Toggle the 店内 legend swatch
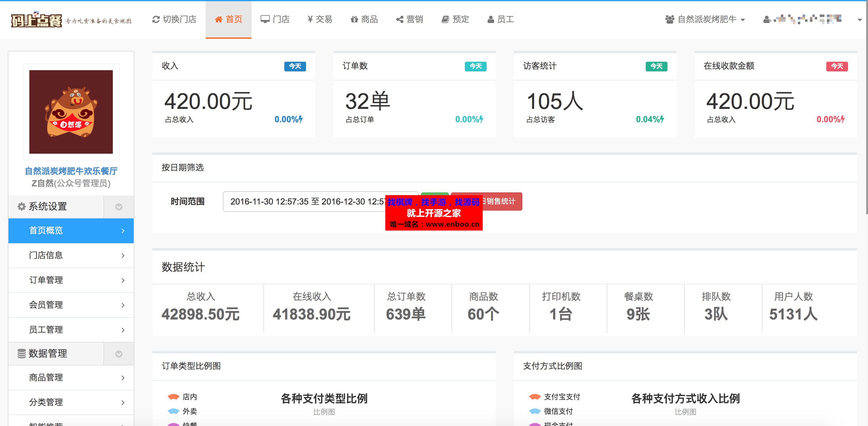868x426 pixels. pos(174,397)
